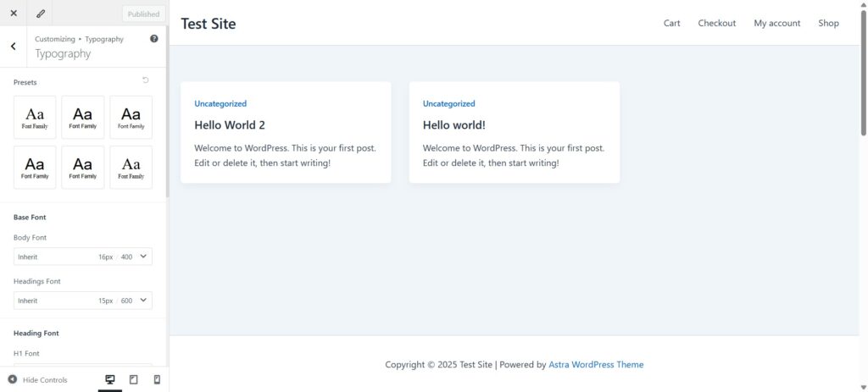Switch to tablet preview device icon

pyautogui.click(x=133, y=379)
